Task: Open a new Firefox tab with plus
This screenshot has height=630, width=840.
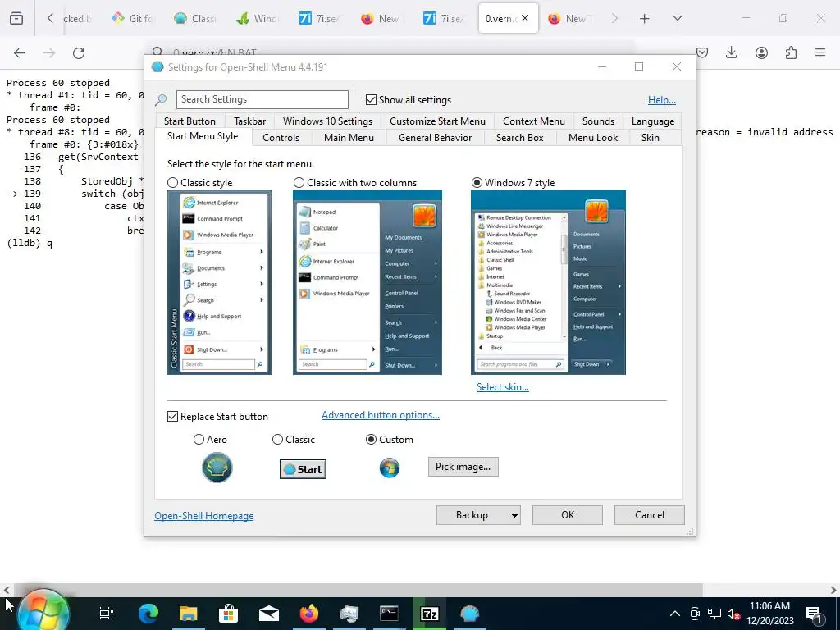Action: (645, 19)
